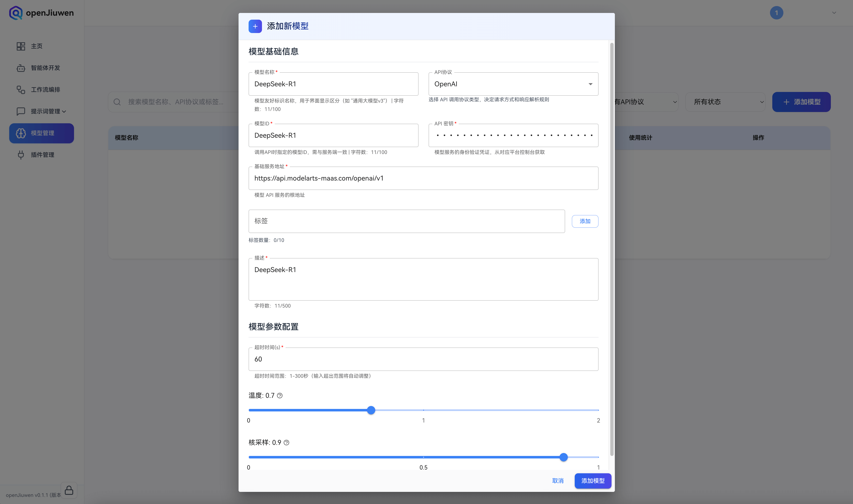Submit with the blue 添加模型 dialog button
Screen dimensions: 853x504
click(593, 481)
